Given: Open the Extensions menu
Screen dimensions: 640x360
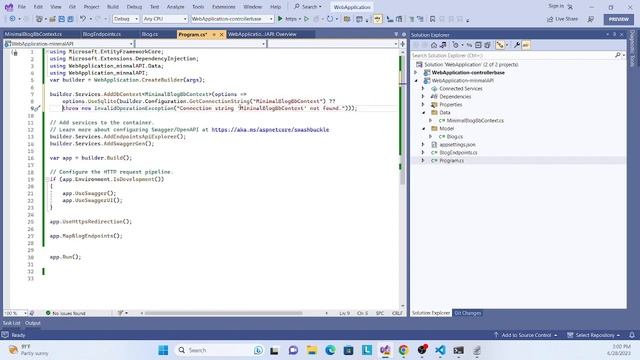Looking at the screenshot, I should pyautogui.click(x=224, y=7).
